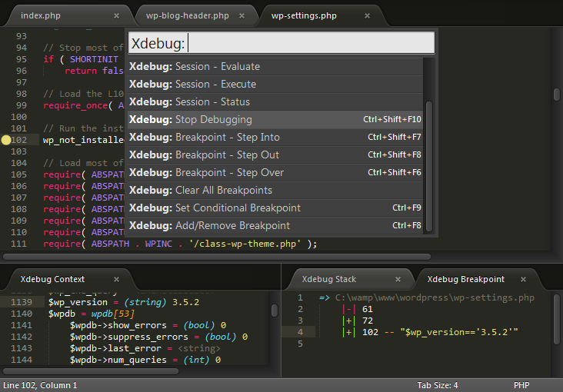Open the PHP syntax selector in status bar
The height and width of the screenshot is (392, 563).
pos(521,385)
